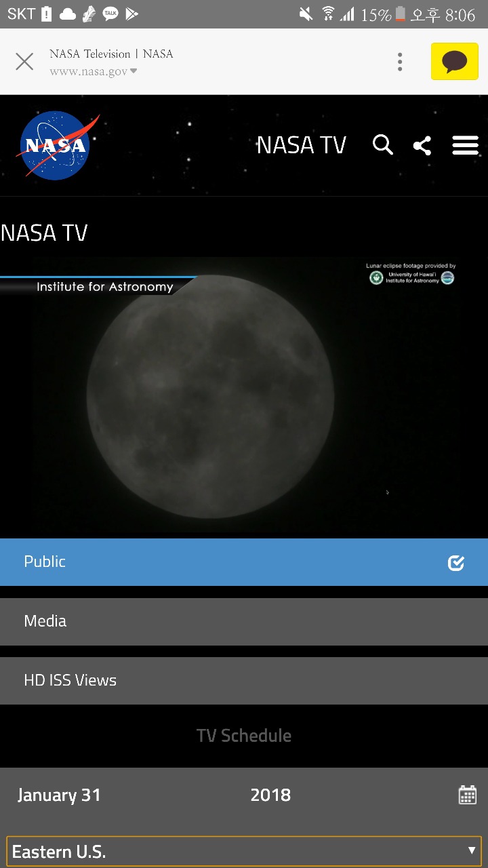Image resolution: width=488 pixels, height=868 pixels.
Task: Open the calendar date picker icon
Action: click(468, 795)
